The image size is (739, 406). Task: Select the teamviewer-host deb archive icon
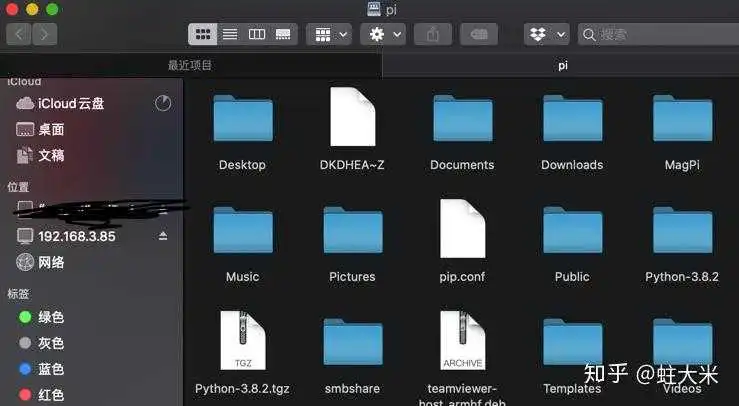click(x=463, y=340)
